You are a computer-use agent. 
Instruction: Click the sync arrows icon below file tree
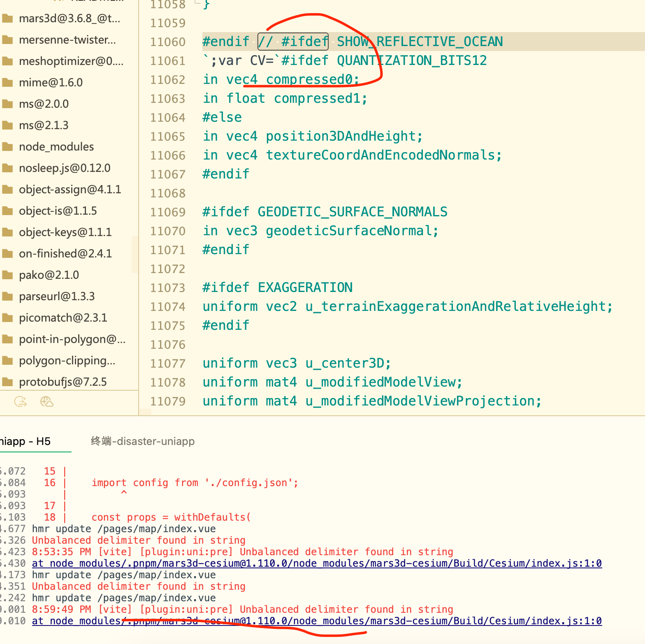[x=20, y=401]
